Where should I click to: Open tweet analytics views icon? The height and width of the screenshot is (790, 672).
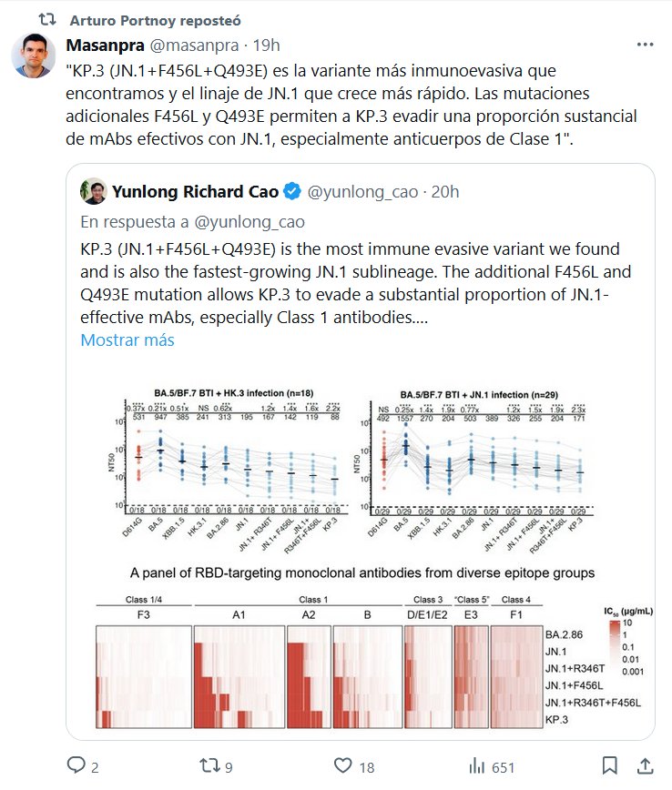coord(476,765)
